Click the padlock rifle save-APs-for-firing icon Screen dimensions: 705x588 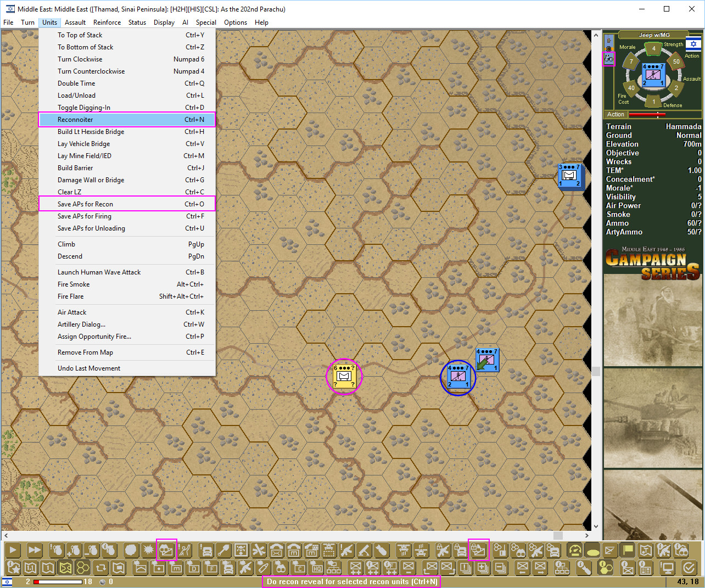coord(443,550)
